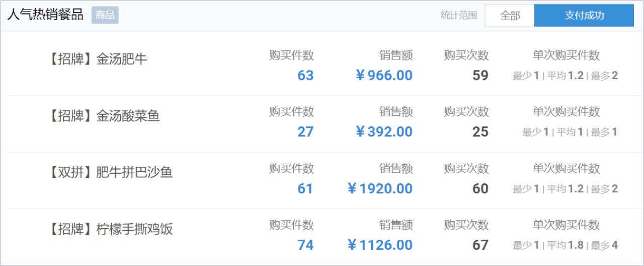Image resolution: width=644 pixels, height=266 pixels.
Task: Click purchase quantity 61 for 肥牛拼巴沙鱼
Action: pyautogui.click(x=305, y=189)
